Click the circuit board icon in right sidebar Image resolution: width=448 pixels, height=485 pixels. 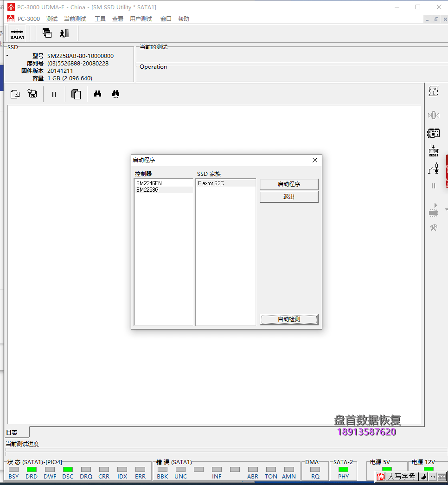[434, 134]
